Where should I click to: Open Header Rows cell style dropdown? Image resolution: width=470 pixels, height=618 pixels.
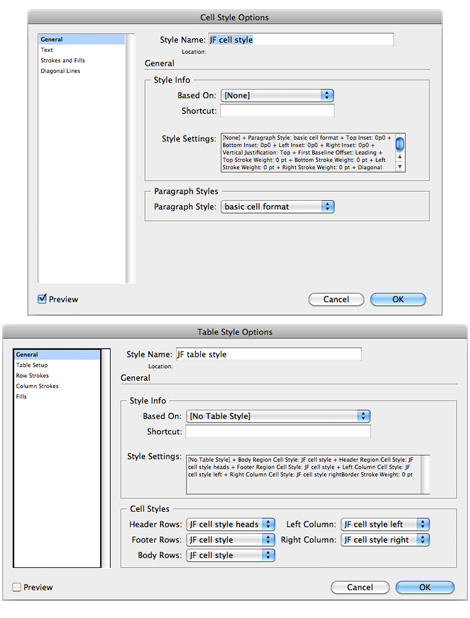point(231,524)
